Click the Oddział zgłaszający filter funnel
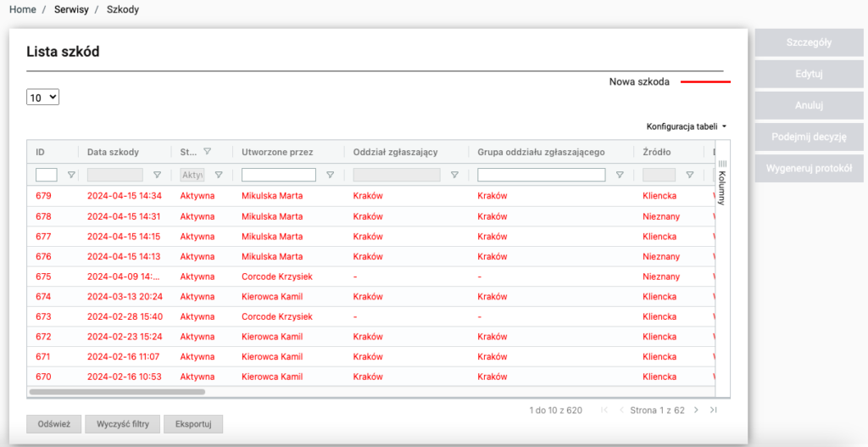This screenshot has height=447, width=868. pyautogui.click(x=454, y=175)
